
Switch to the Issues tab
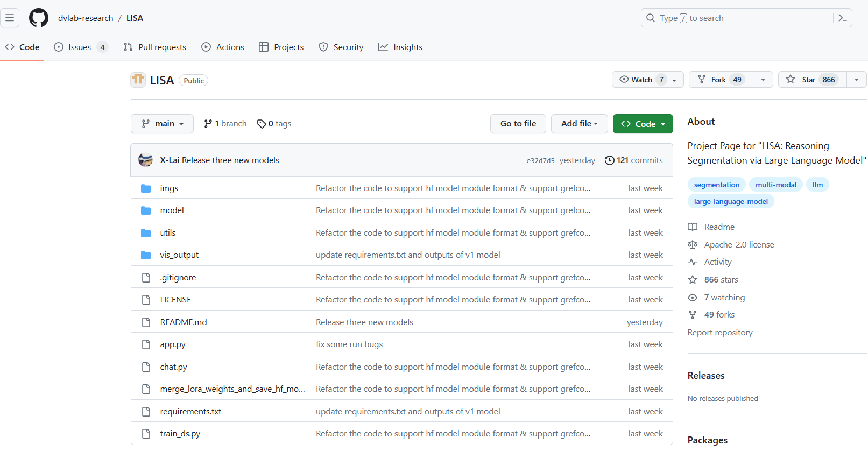click(x=81, y=47)
